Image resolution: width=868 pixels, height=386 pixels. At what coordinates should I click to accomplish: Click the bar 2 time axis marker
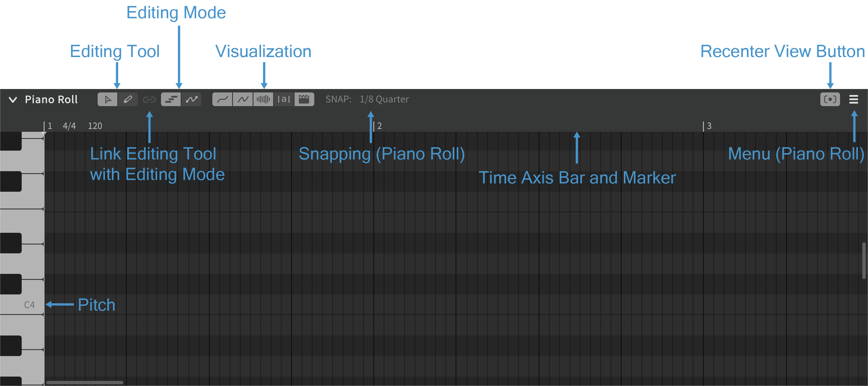(x=379, y=126)
